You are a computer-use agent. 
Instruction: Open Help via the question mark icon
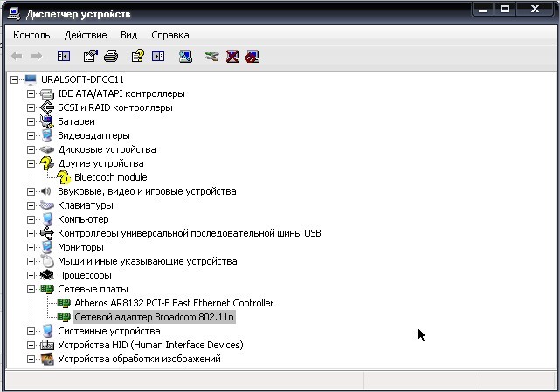pyautogui.click(x=138, y=56)
